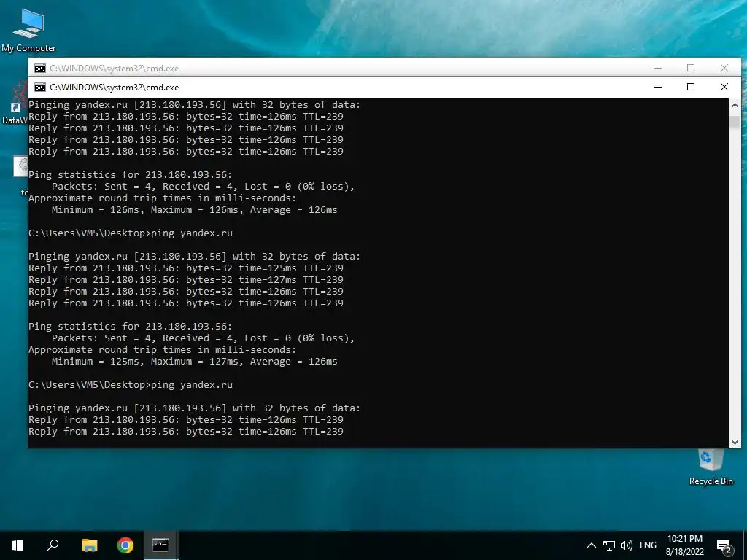
Task: Click the Windows Start button
Action: click(x=18, y=545)
